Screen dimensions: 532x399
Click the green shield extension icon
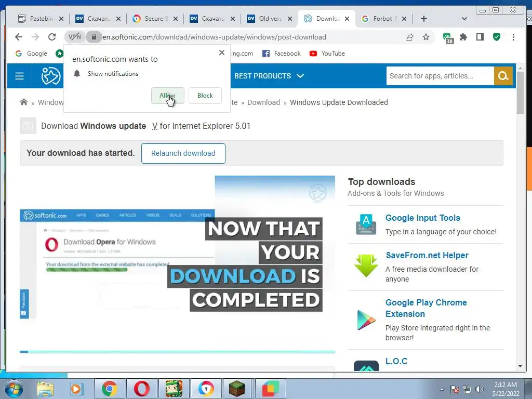point(496,37)
